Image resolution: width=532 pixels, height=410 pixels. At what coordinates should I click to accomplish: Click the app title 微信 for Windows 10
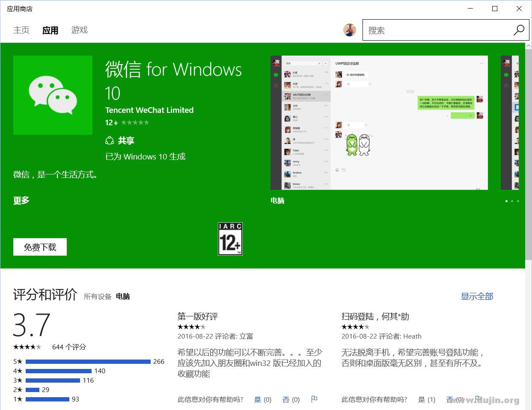pos(173,81)
